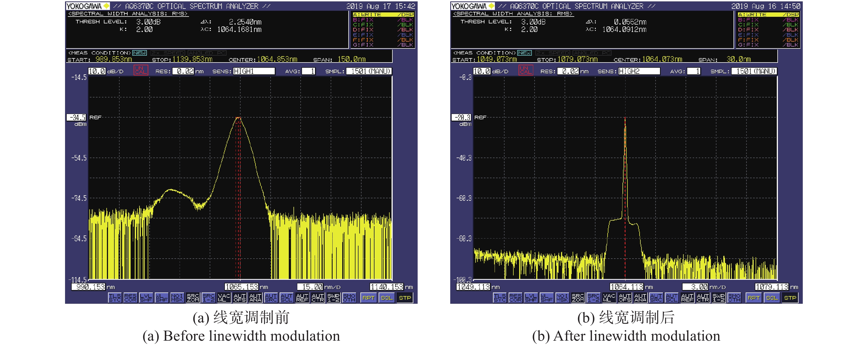Toggle SMOOTH indicator in left analyzer
Image resolution: width=868 pixels, height=347 pixels.
pyautogui.click(x=349, y=298)
